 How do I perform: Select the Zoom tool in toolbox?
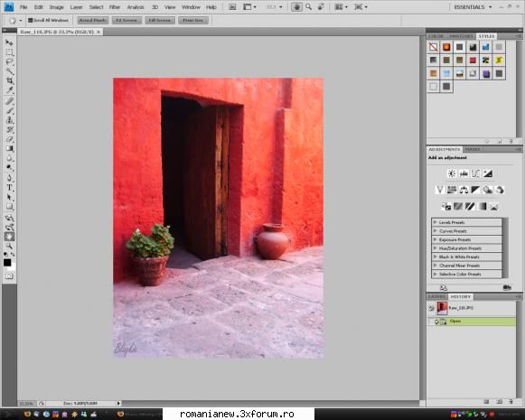point(9,246)
